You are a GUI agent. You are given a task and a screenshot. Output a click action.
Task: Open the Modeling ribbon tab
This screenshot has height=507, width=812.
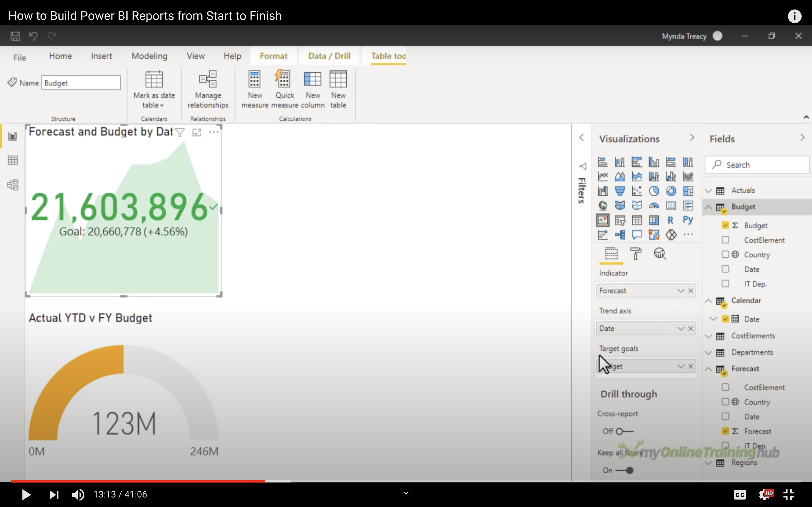coord(149,56)
